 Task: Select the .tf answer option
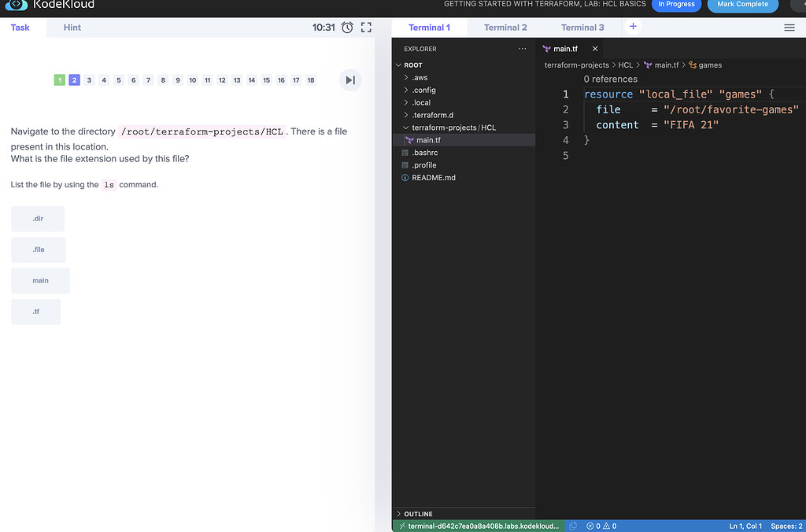coord(35,311)
